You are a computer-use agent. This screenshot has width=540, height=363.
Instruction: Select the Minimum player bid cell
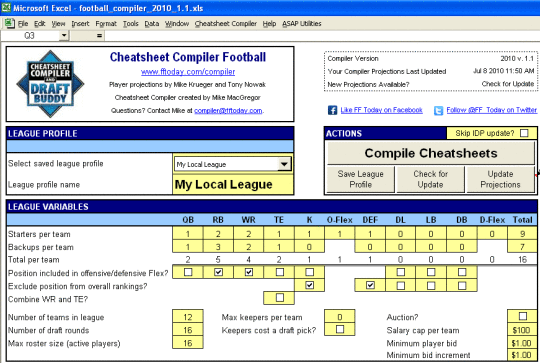click(522, 343)
